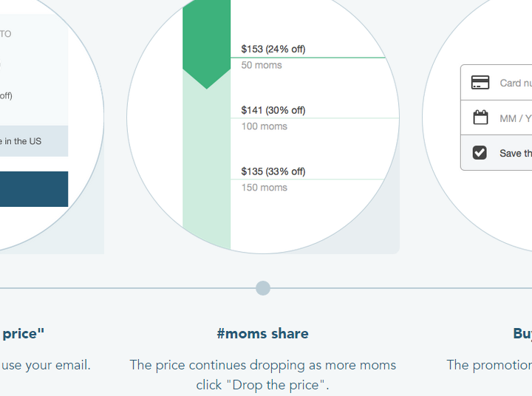Click the dark blue button in left circle
The width and height of the screenshot is (532, 396).
[34, 189]
